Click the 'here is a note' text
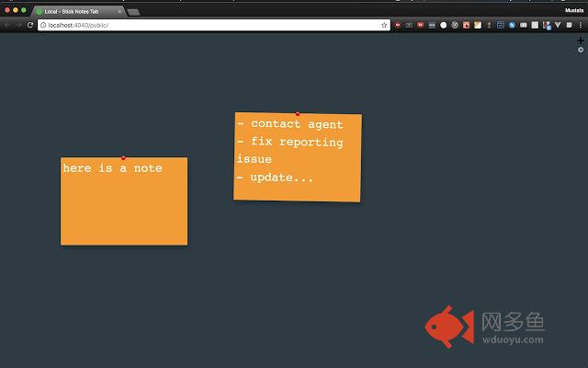 112,168
